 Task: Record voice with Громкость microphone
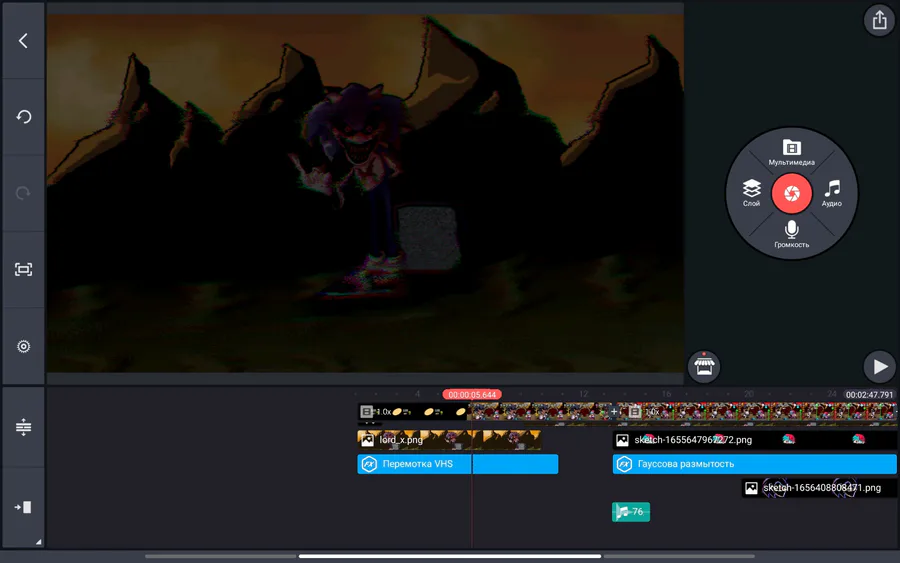coord(792,234)
